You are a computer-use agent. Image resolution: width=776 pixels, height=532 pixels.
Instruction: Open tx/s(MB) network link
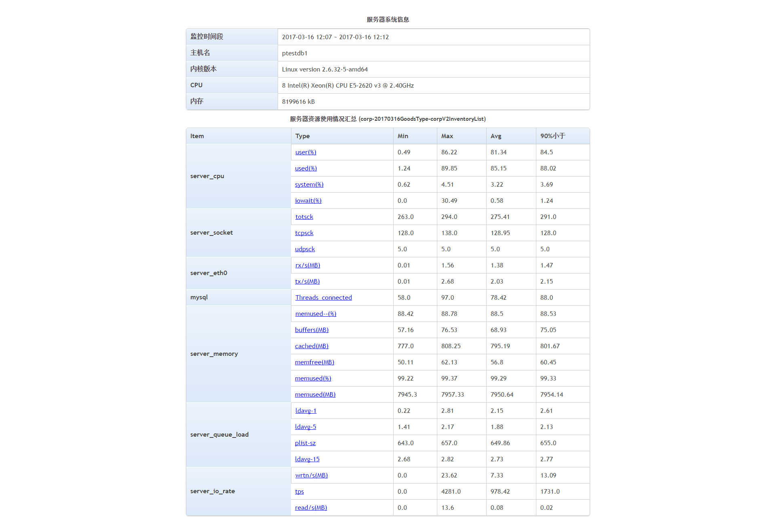307,282
